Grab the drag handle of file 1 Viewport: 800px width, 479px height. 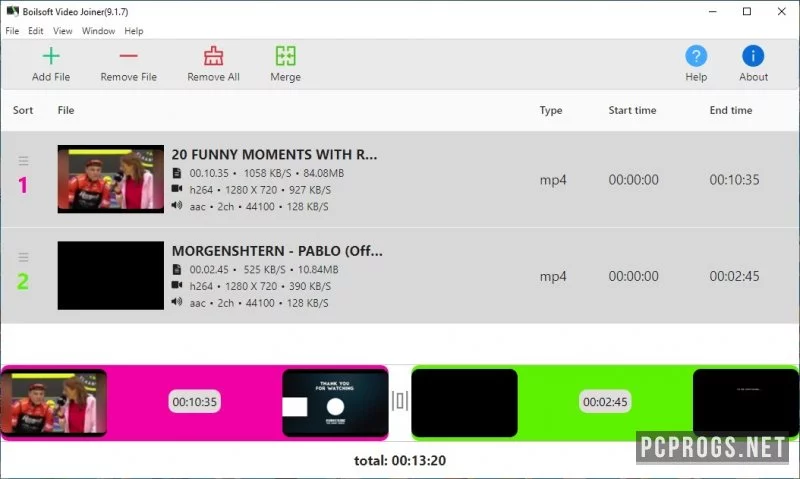pyautogui.click(x=23, y=161)
